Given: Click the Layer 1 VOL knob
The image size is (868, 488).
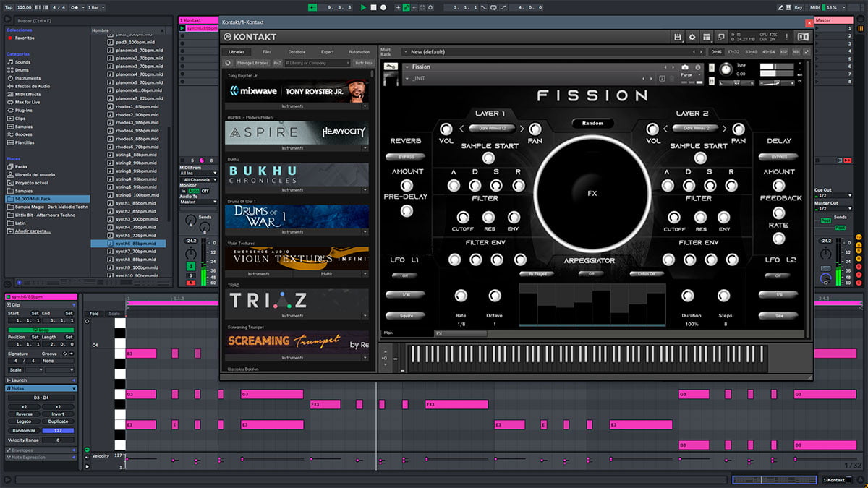Looking at the screenshot, I should point(446,129).
